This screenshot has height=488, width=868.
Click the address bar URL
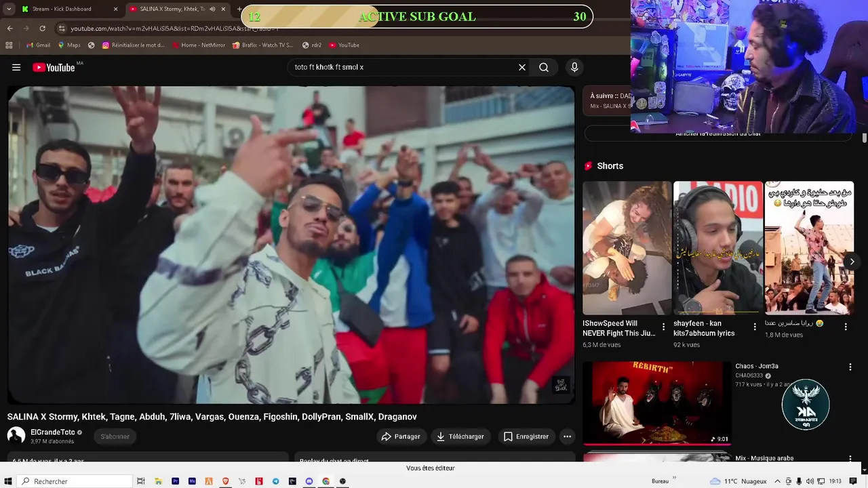tap(174, 28)
